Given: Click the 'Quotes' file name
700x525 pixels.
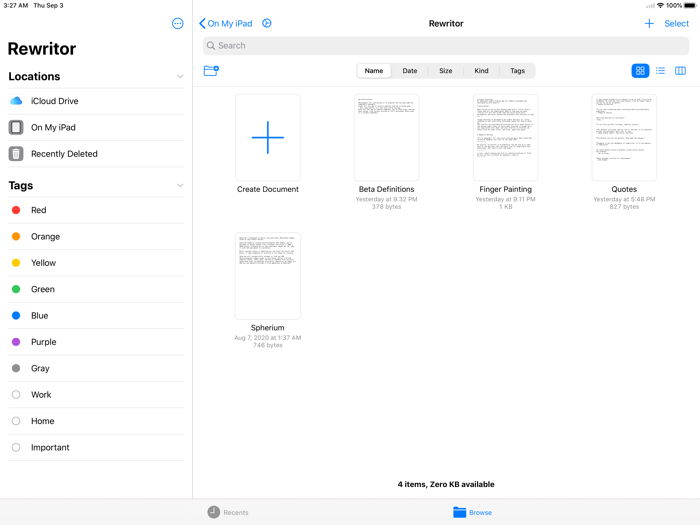Looking at the screenshot, I should pos(624,189).
